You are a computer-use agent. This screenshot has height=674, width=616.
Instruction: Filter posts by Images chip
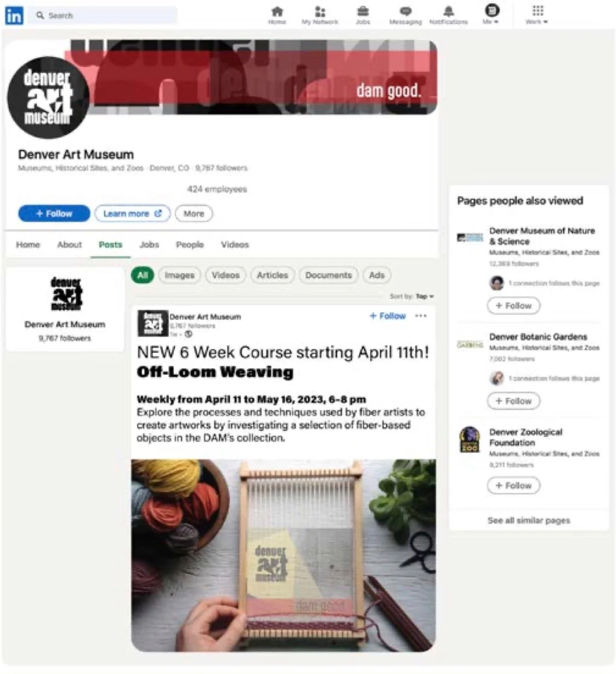pos(179,275)
